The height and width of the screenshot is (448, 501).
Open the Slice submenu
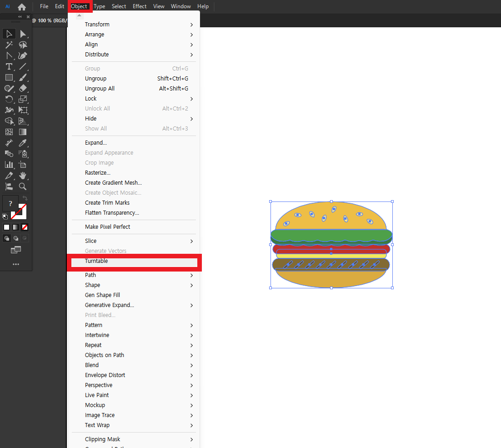(x=134, y=241)
